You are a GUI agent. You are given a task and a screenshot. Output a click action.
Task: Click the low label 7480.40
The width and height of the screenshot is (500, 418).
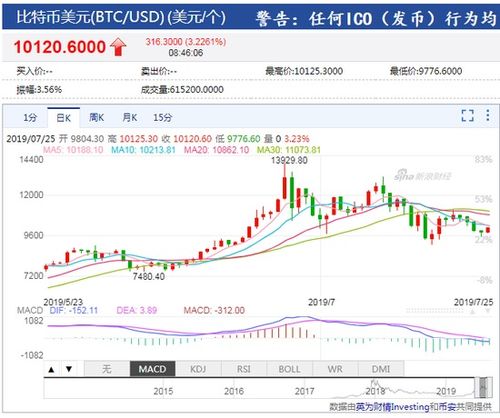(x=149, y=276)
